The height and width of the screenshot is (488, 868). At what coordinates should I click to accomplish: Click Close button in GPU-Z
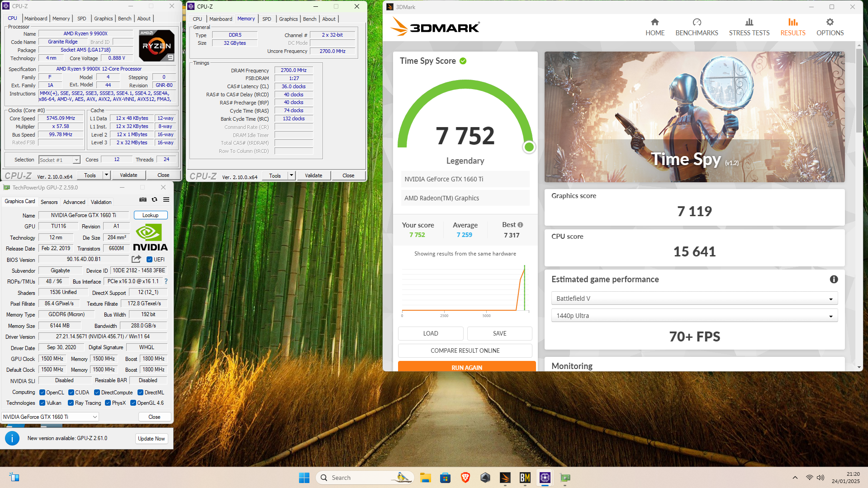click(154, 417)
